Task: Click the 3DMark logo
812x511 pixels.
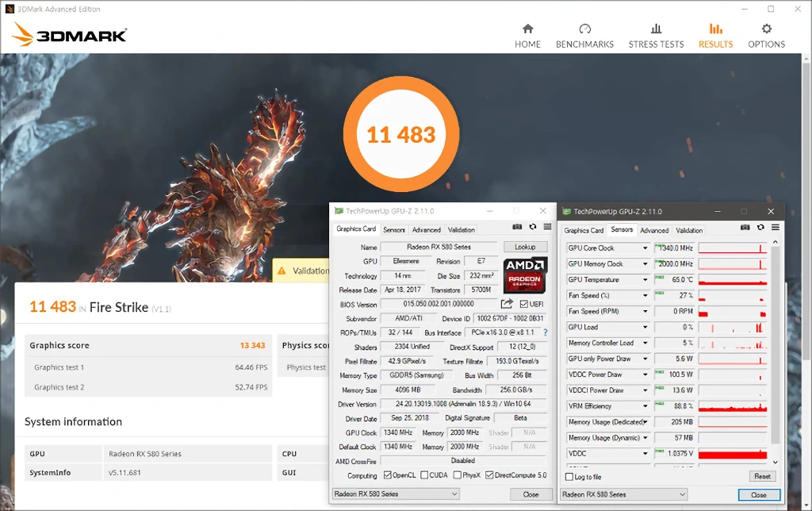Action: 70,35
